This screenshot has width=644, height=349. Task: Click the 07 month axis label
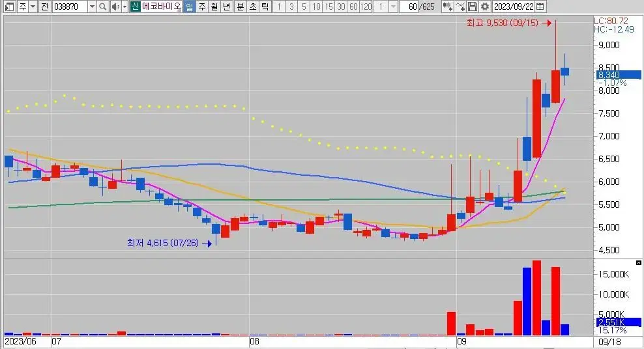(x=56, y=342)
